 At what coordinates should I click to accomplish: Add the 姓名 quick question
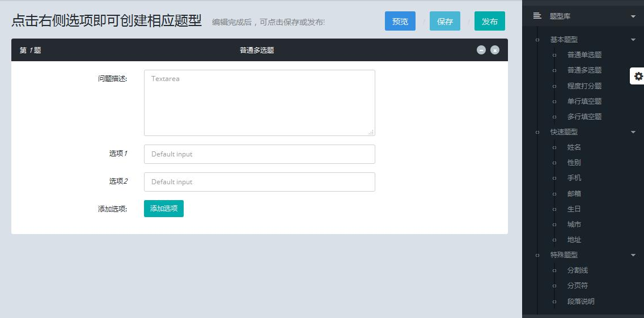[x=574, y=147]
